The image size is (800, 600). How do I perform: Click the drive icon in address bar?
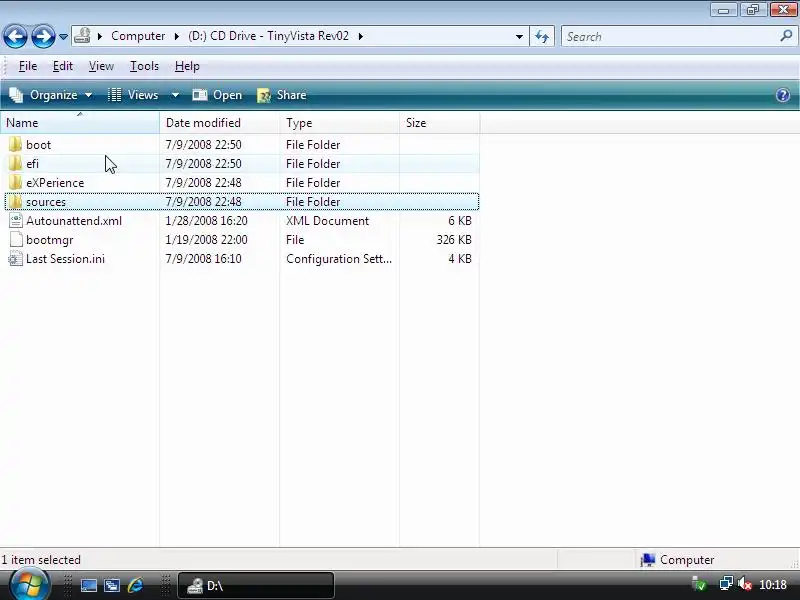tap(82, 36)
